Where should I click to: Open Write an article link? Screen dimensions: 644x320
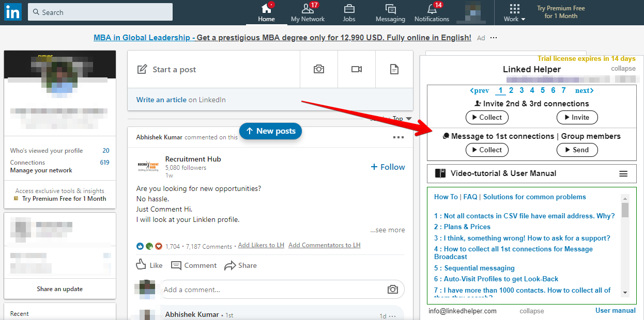[x=161, y=100]
